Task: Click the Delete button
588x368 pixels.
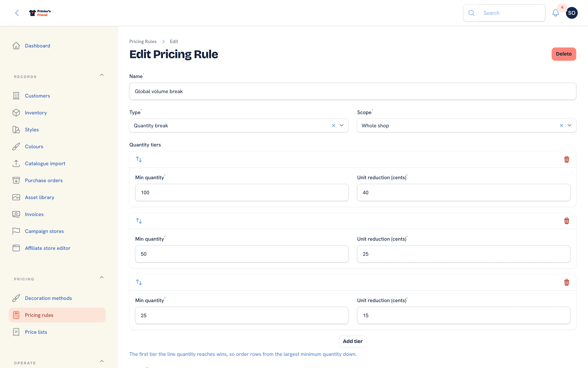Action: pyautogui.click(x=564, y=54)
